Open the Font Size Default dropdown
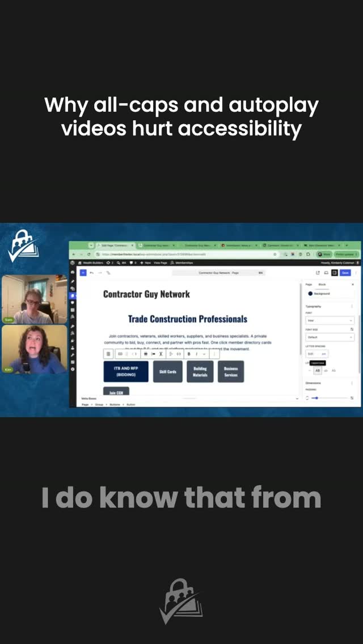Image resolution: width=363 pixels, height=644 pixels. click(330, 337)
